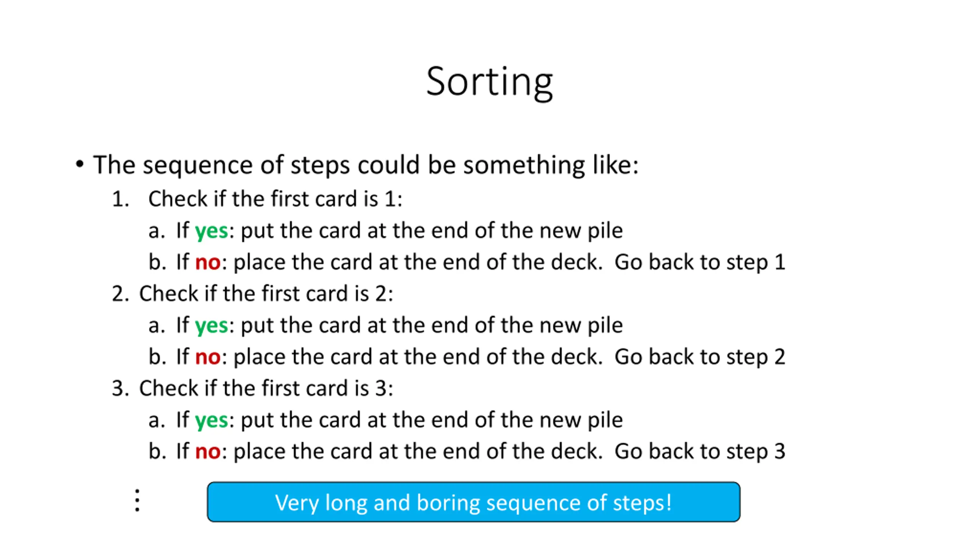Select the green 'yes' under step 1

point(211,231)
